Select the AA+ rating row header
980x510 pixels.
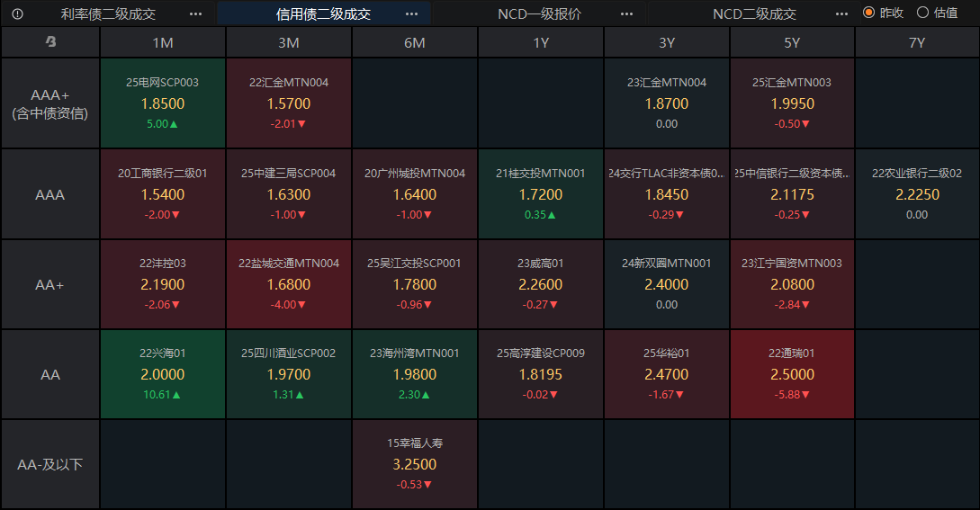point(50,284)
